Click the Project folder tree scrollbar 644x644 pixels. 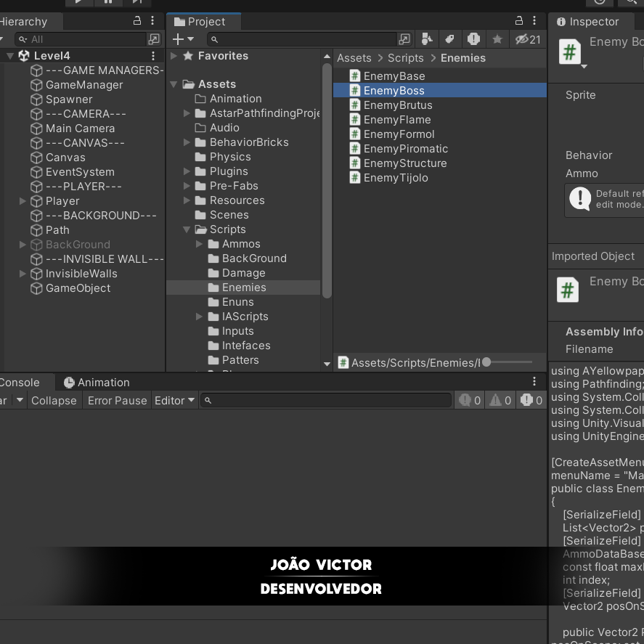coord(327,181)
